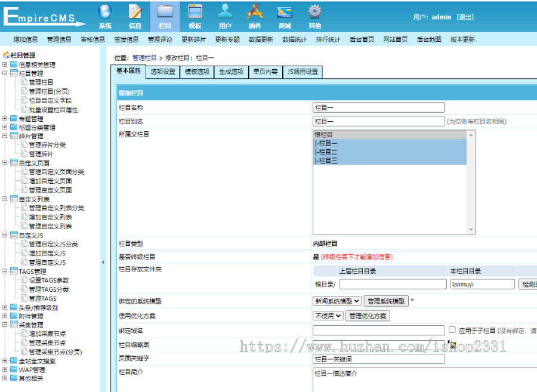Select the 基本属性 tab

click(x=128, y=71)
